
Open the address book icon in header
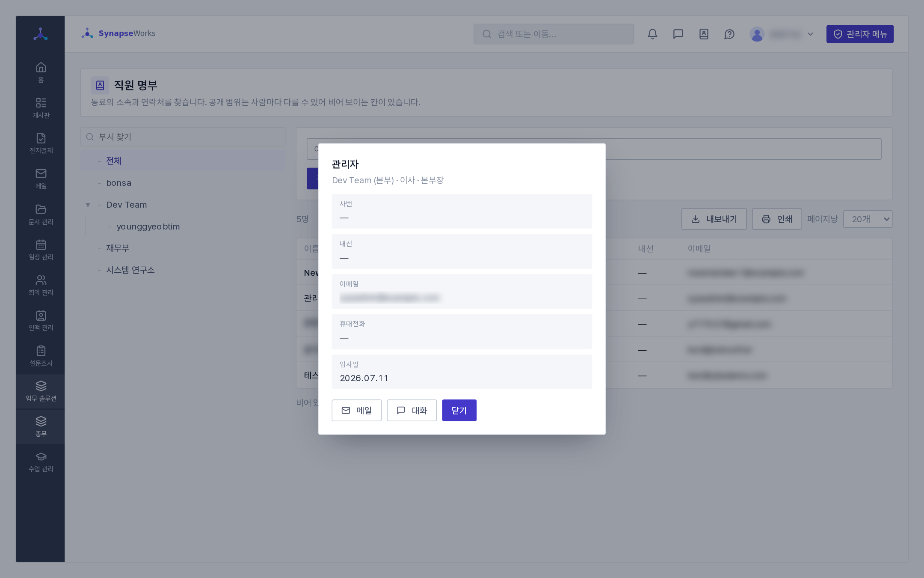[x=704, y=34]
